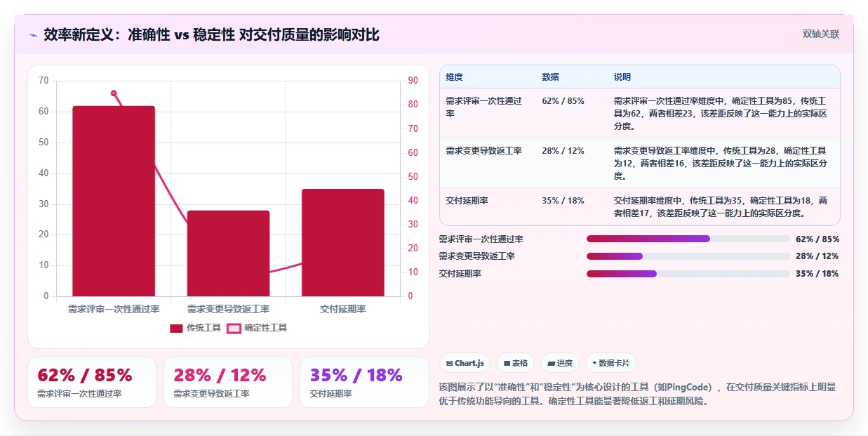Select the 表格 tag

coord(515,363)
